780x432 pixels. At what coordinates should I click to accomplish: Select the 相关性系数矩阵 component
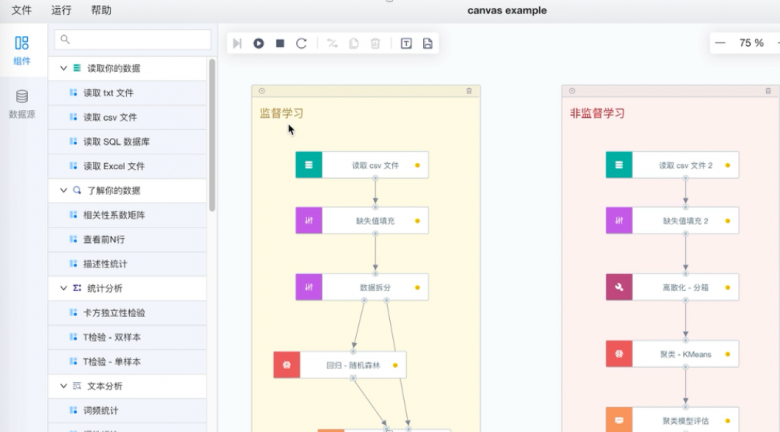pyautogui.click(x=127, y=215)
